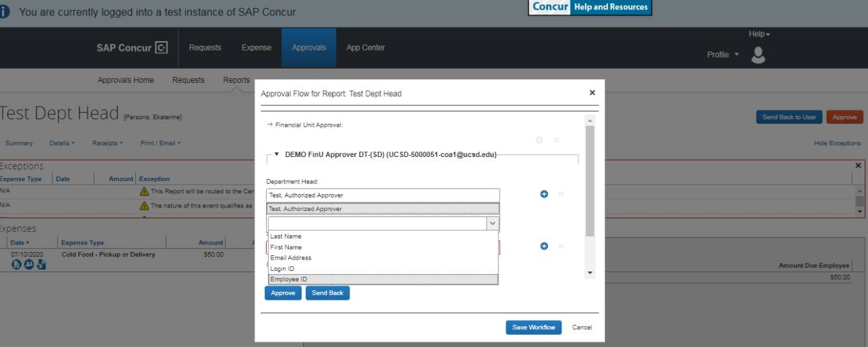Click Send Back to User button
868x347 pixels.
coord(789,117)
